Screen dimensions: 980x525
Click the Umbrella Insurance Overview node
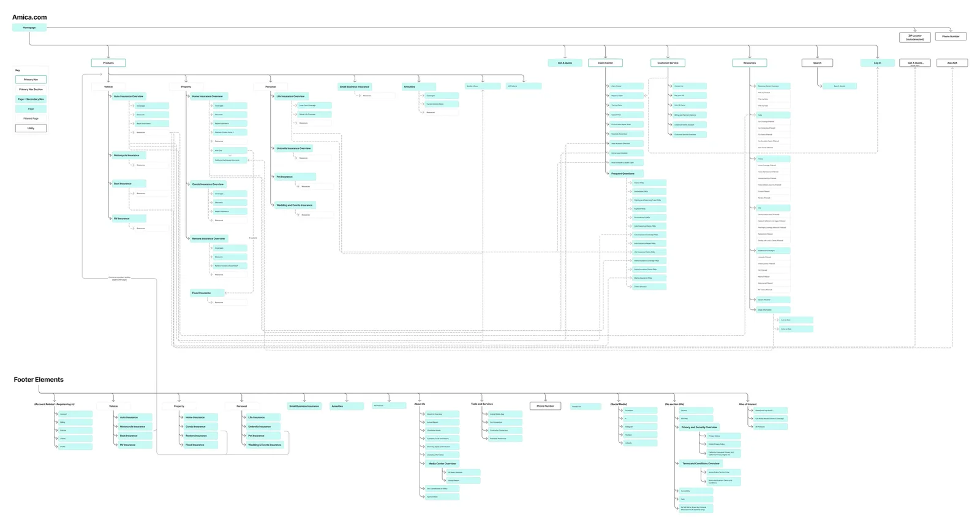click(x=293, y=148)
